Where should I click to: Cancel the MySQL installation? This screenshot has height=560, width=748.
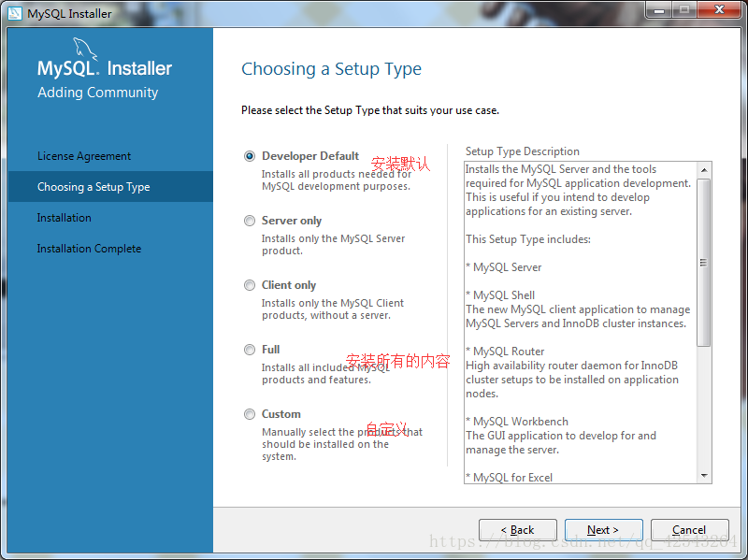point(689,530)
